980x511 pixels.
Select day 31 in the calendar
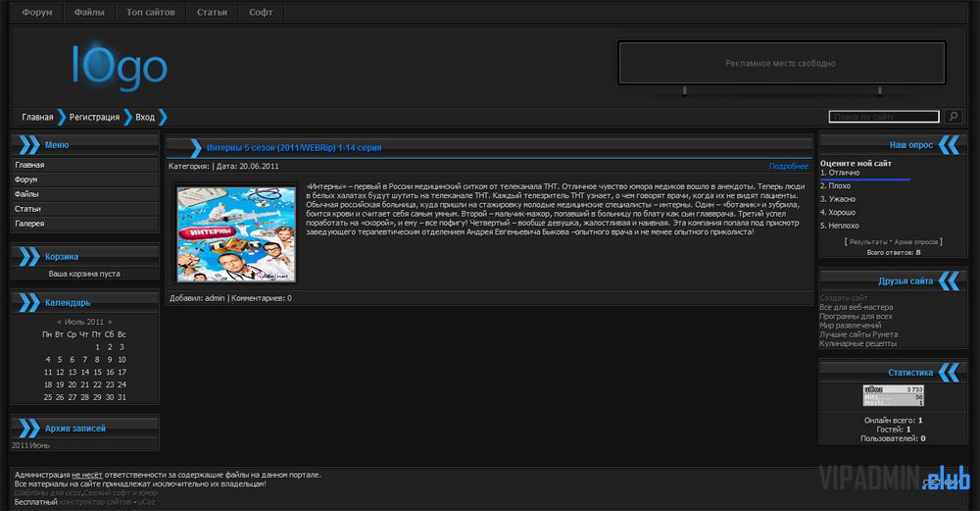[122, 397]
